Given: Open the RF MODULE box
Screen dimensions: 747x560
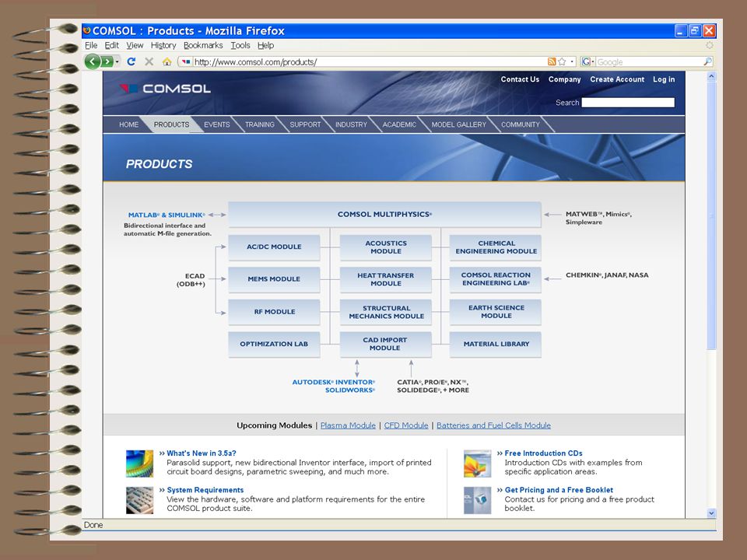Looking at the screenshot, I should pyautogui.click(x=274, y=312).
